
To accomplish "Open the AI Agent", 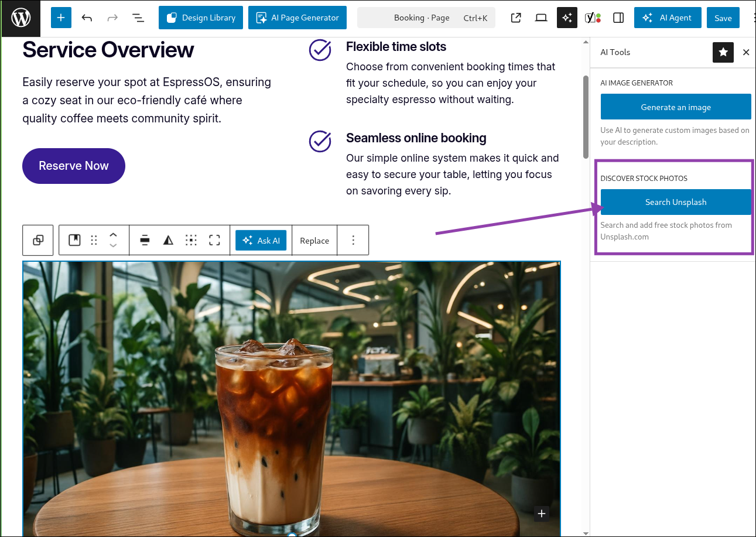I will click(x=667, y=18).
